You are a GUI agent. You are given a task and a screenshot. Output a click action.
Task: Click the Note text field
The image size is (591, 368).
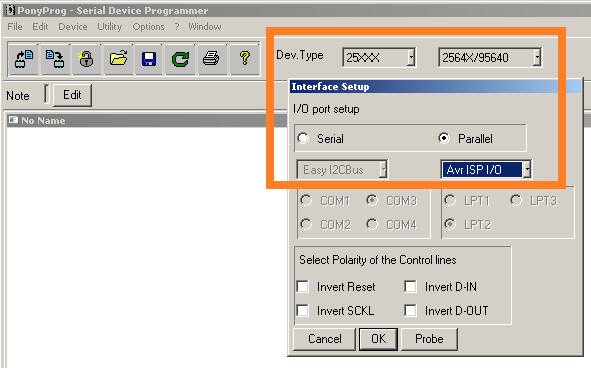pyautogui.click(x=46, y=94)
